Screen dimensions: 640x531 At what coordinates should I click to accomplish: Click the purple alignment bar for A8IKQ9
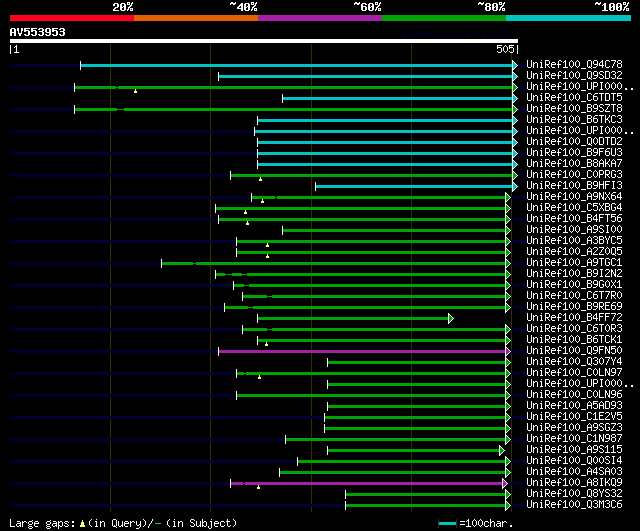click(367, 484)
